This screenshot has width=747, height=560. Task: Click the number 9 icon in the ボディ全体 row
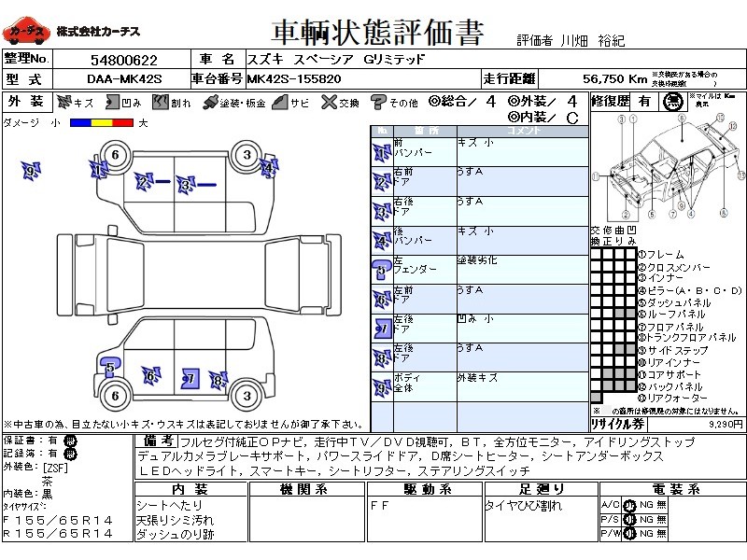tap(382, 387)
